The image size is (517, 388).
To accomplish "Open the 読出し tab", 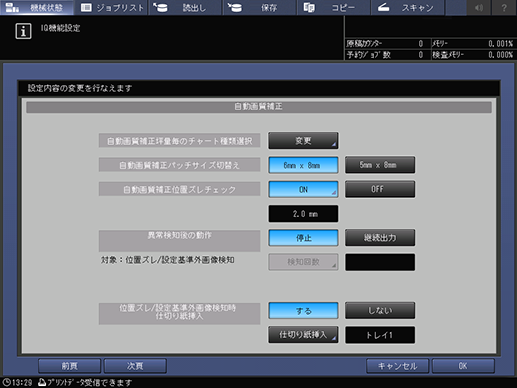I will [185, 7].
